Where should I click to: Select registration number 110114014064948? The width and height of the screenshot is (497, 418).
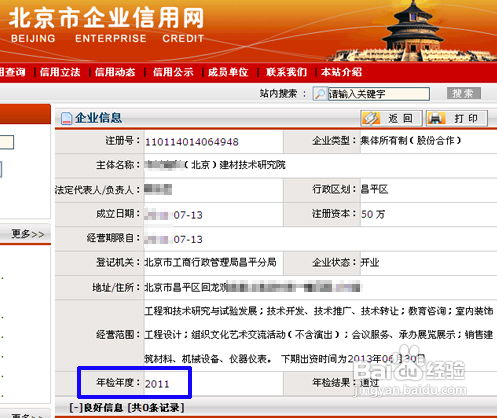pos(192,142)
